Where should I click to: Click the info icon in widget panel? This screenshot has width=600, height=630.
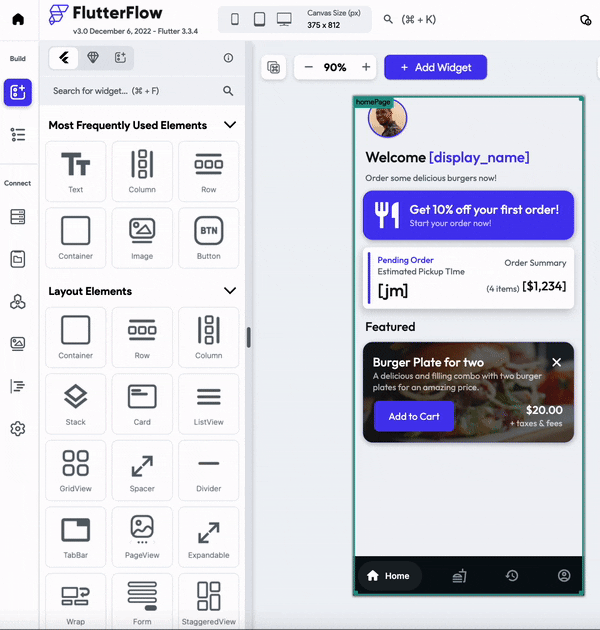point(228,58)
